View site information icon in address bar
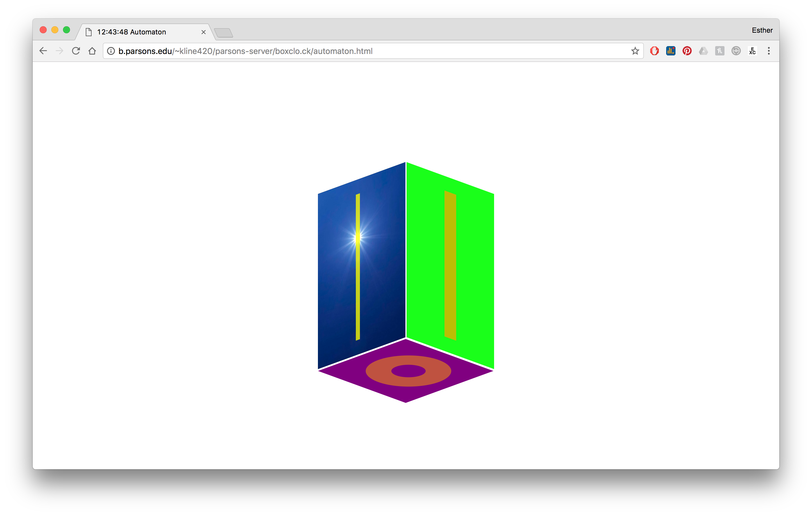Viewport: 812px width, 516px height. click(x=111, y=51)
